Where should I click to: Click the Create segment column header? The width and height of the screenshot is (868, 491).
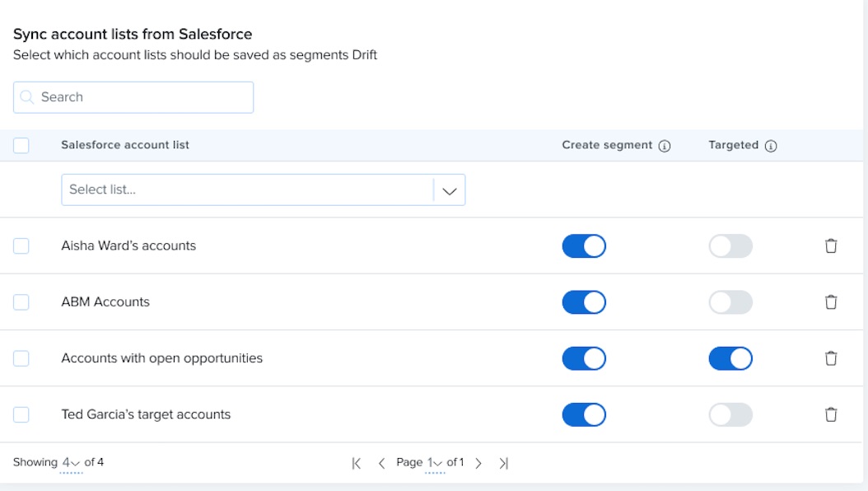tap(607, 145)
